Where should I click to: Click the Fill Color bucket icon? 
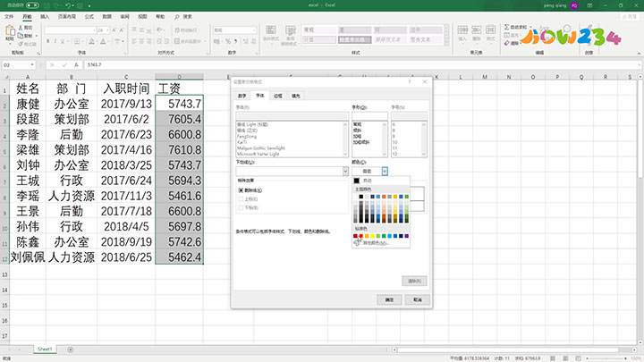tap(91, 41)
